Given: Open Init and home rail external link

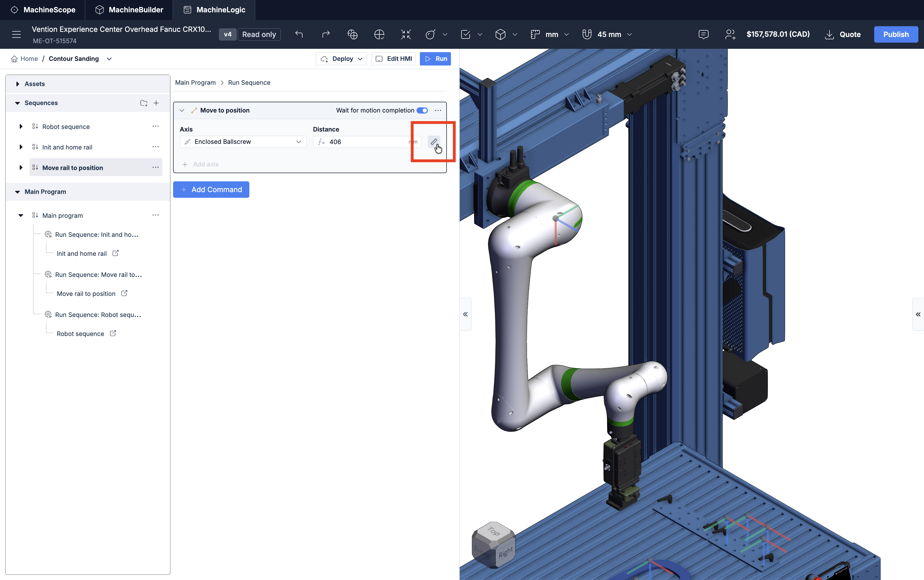Looking at the screenshot, I should click(x=115, y=253).
